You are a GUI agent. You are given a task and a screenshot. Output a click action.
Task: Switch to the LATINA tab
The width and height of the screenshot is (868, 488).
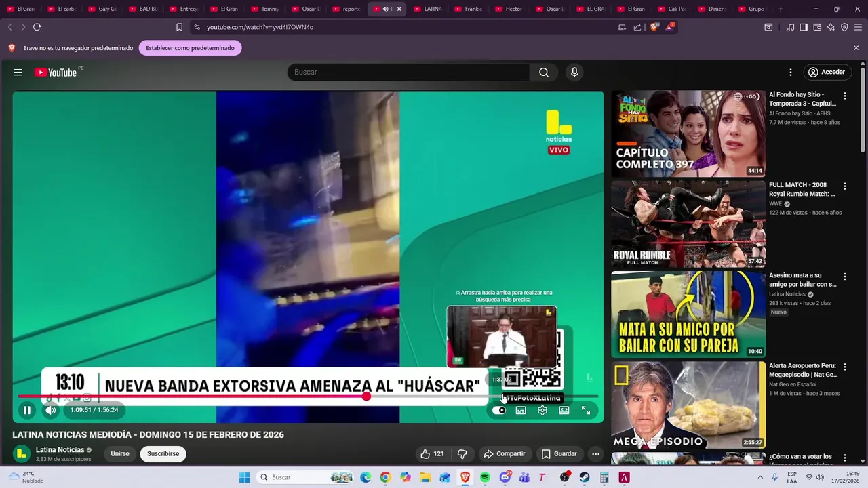pyautogui.click(x=428, y=9)
